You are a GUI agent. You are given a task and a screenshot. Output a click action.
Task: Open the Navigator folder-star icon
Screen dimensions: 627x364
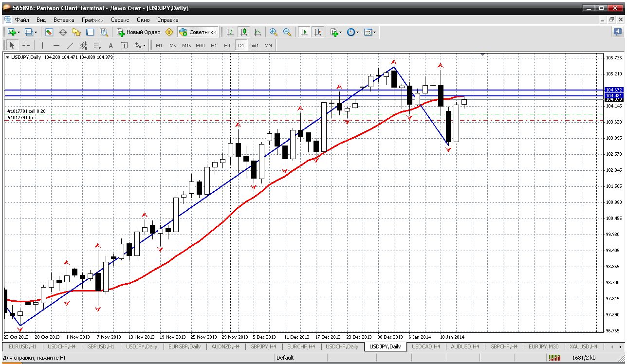76,32
